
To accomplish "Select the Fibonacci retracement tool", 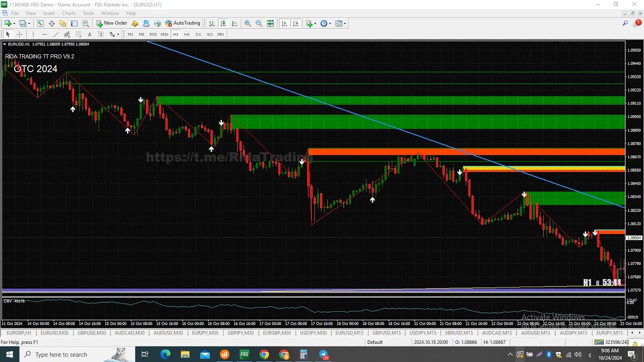I will (x=78, y=34).
